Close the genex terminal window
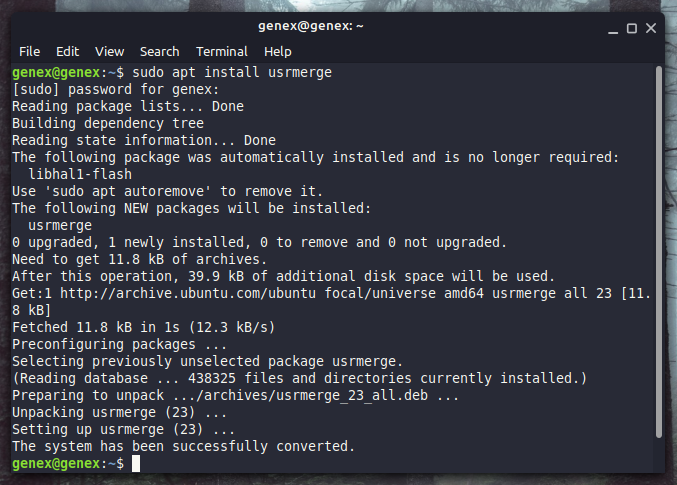Viewport: 677px width, 485px height. pyautogui.click(x=651, y=29)
